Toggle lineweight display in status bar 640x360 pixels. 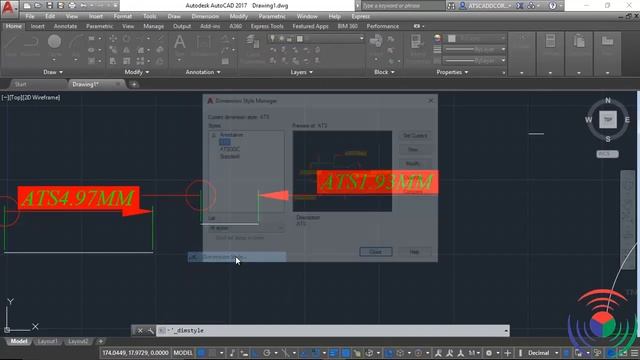coord(334,353)
